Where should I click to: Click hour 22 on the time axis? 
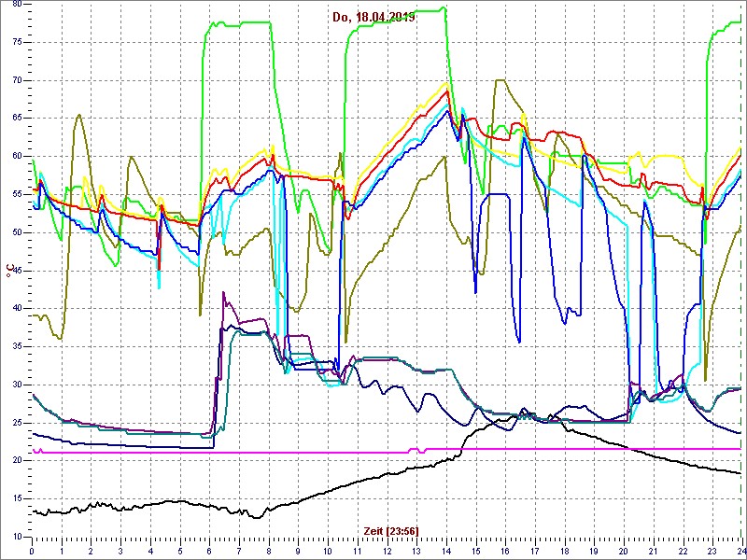(x=682, y=551)
